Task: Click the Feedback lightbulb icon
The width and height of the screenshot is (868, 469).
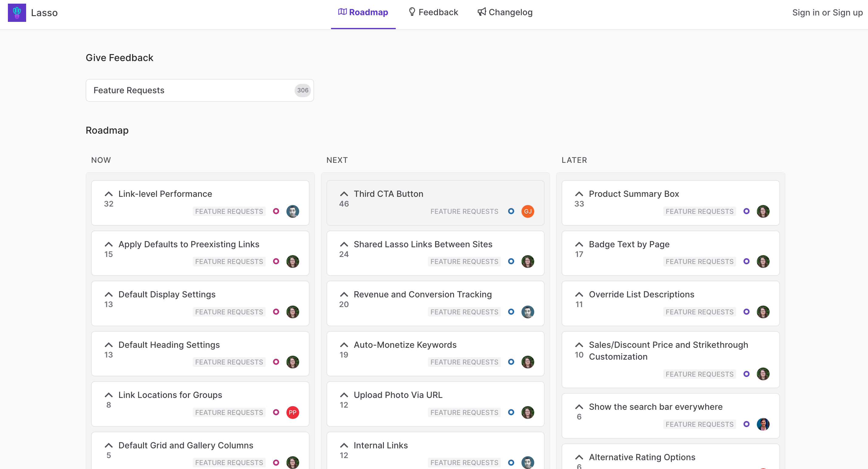Action: [x=412, y=12]
